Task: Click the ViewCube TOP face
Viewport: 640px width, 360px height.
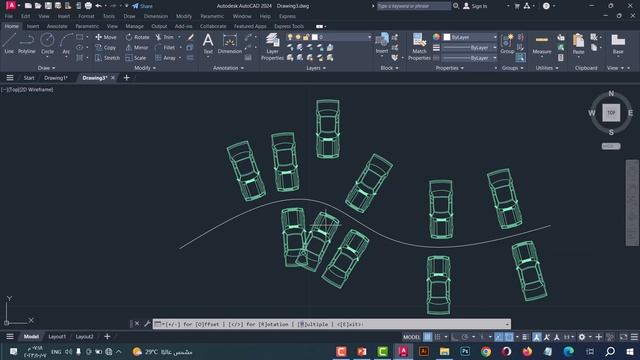Action: [x=611, y=113]
